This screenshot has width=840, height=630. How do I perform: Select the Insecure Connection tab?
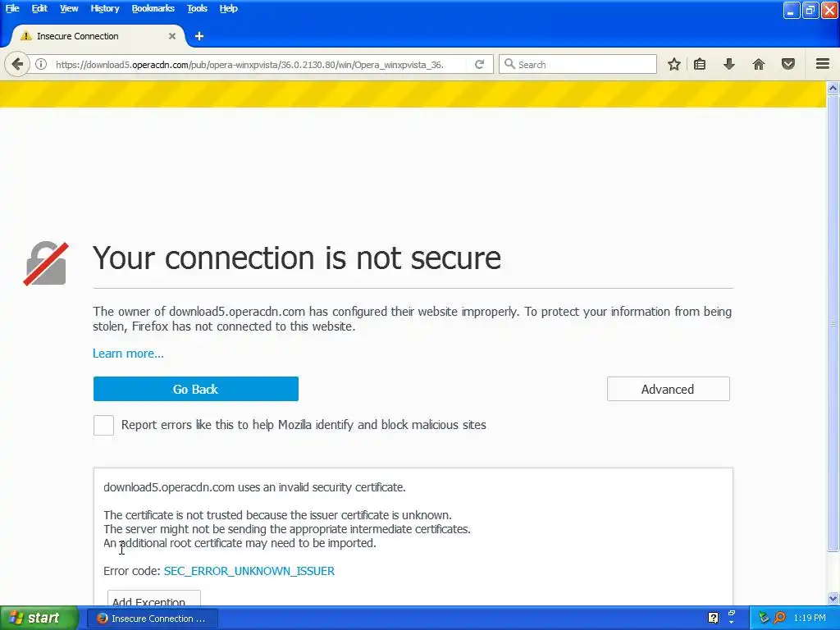[x=97, y=36]
